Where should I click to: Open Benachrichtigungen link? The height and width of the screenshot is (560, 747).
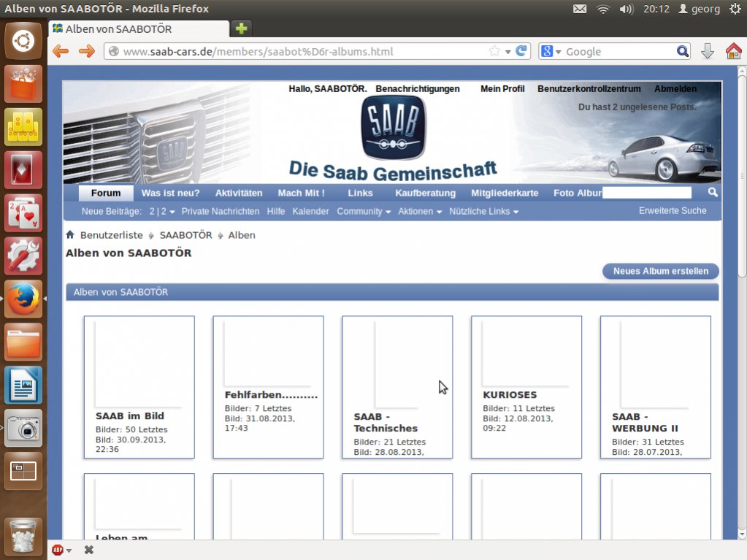coord(418,88)
